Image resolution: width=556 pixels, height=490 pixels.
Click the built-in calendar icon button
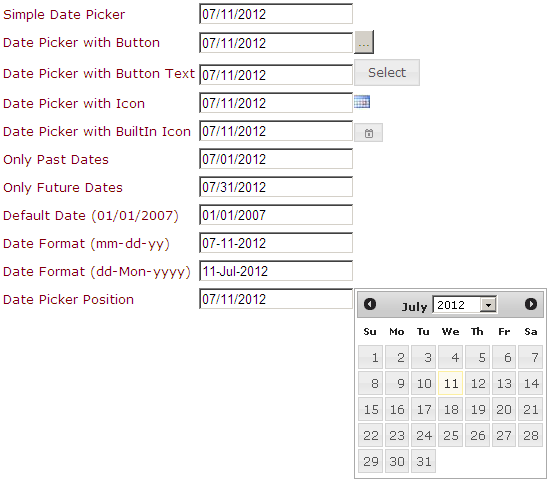point(368,133)
